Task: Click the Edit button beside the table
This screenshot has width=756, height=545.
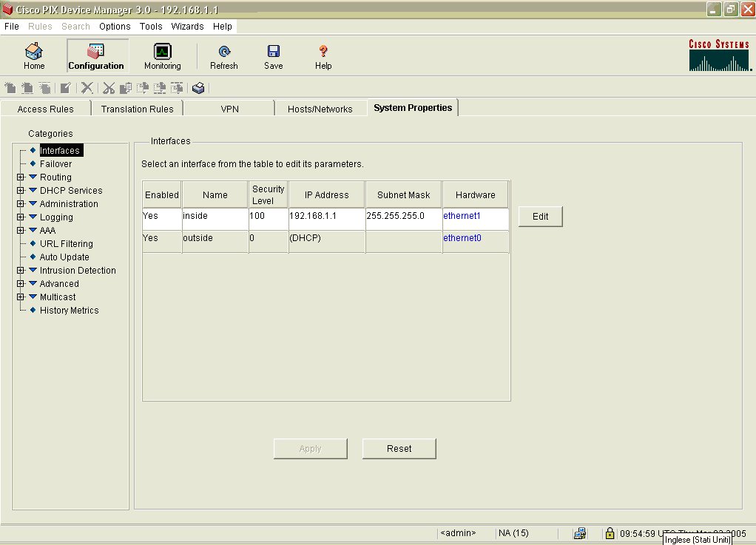Action: click(540, 217)
